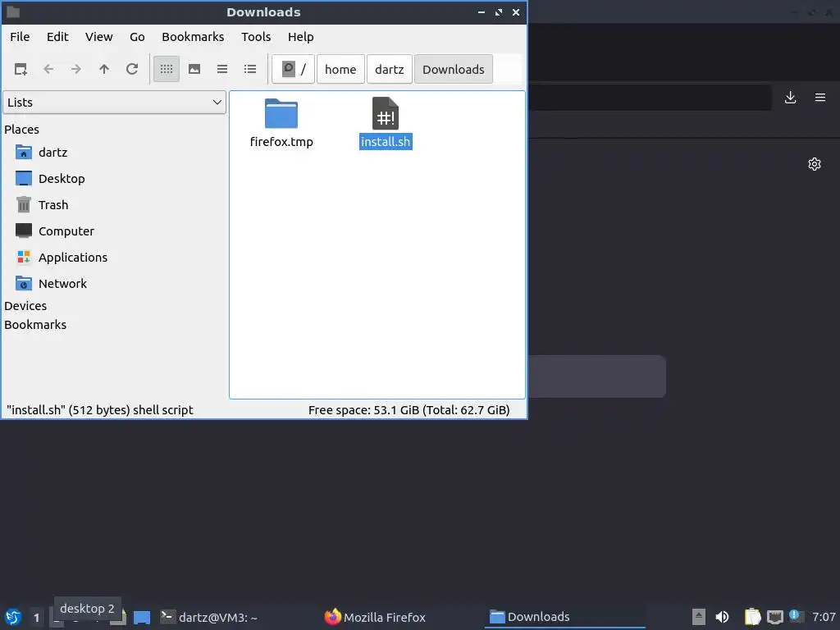The image size is (840, 630).
Task: Reload the current folder
Action: (132, 69)
